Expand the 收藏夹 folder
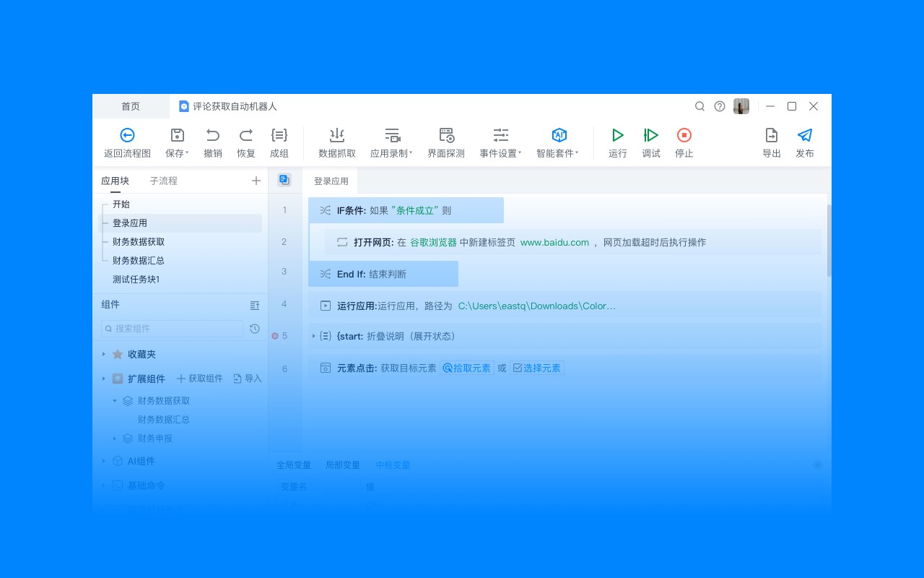This screenshot has width=924, height=578. pyautogui.click(x=104, y=354)
